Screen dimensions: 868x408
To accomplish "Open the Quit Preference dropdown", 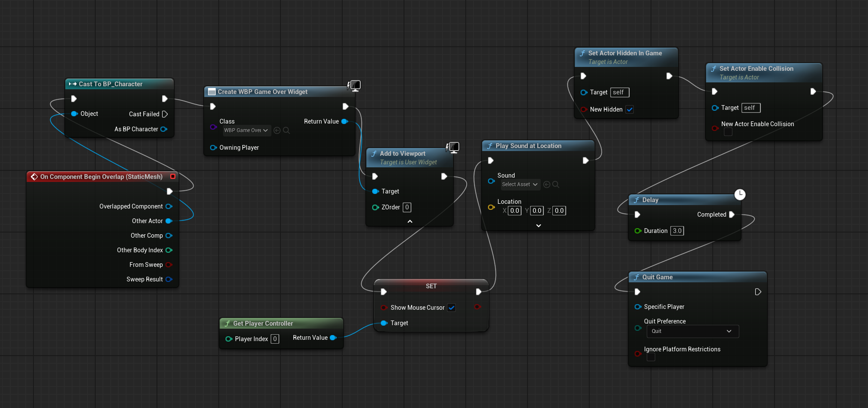I will click(x=693, y=331).
